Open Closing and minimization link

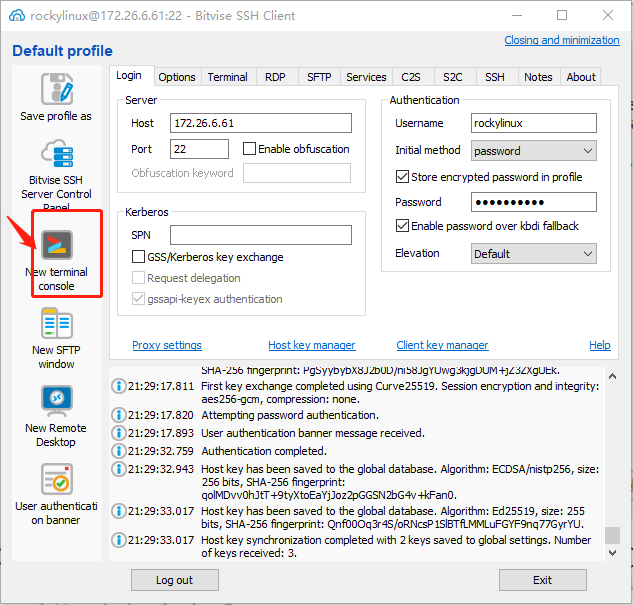click(562, 40)
